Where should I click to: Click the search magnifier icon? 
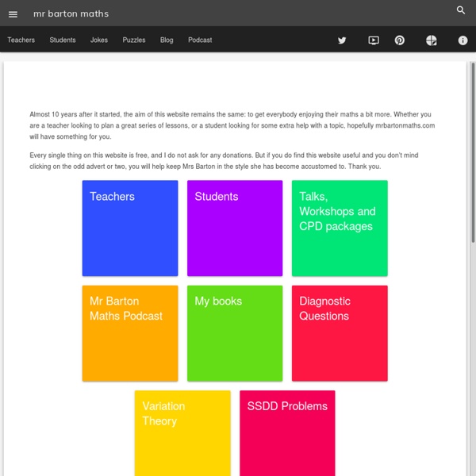(x=460, y=10)
